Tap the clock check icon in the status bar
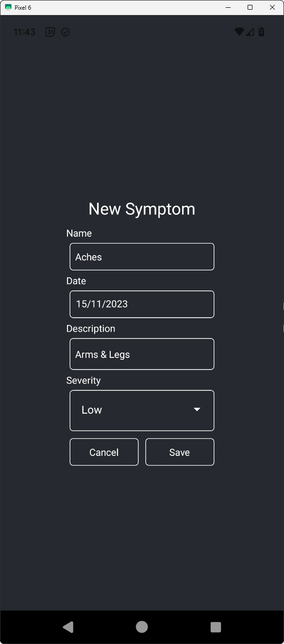Viewport: 284px width, 644px height. (66, 32)
